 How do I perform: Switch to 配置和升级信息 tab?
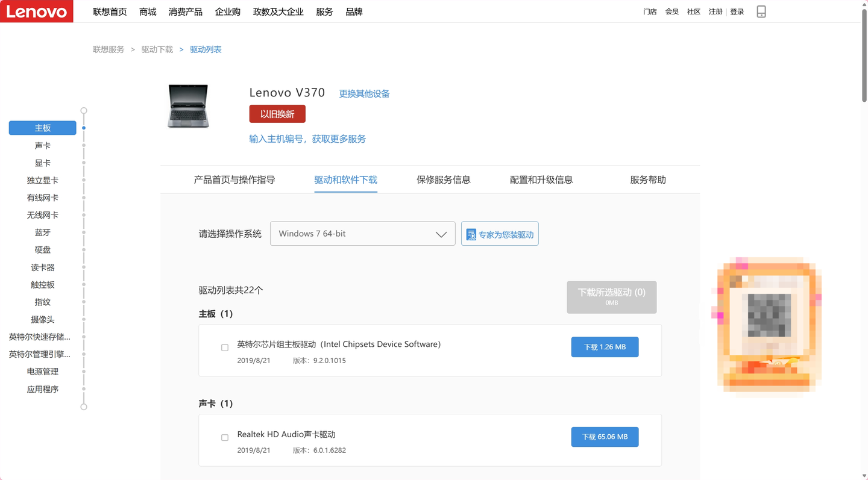[541, 179]
